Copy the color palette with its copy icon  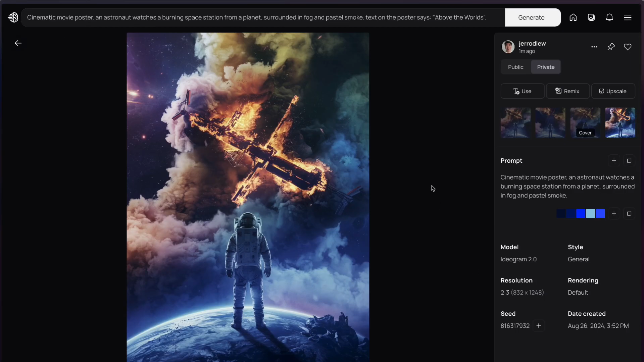coord(630,213)
